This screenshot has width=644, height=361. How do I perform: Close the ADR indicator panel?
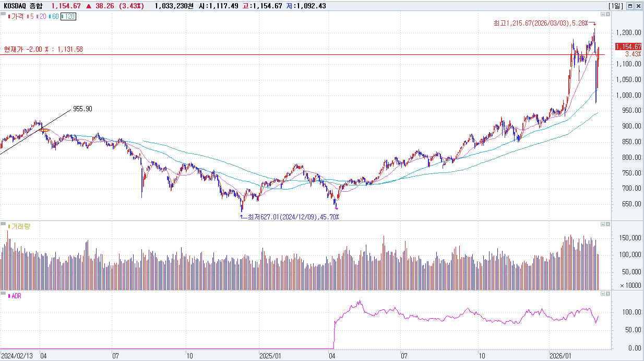coord(608,295)
